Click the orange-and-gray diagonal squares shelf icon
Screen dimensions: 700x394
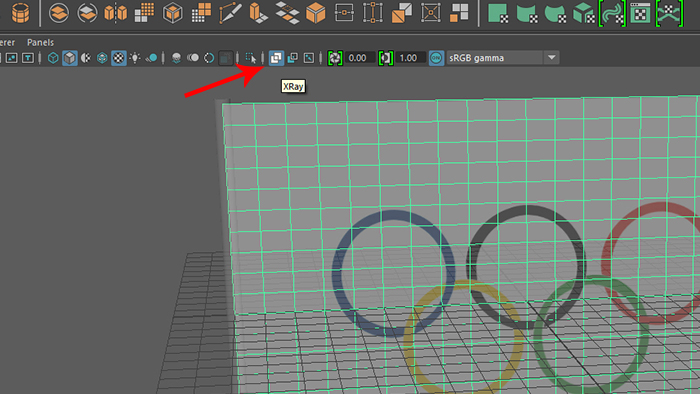click(x=401, y=13)
